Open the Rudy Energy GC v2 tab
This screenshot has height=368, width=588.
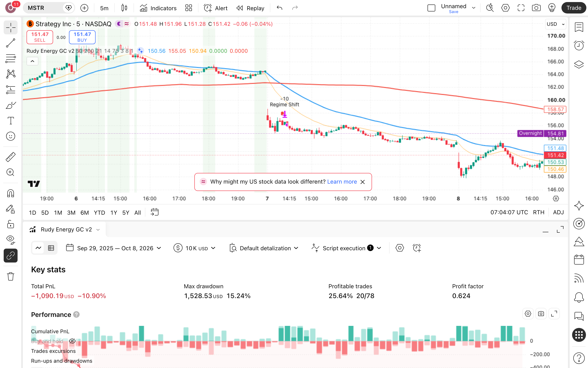click(65, 230)
